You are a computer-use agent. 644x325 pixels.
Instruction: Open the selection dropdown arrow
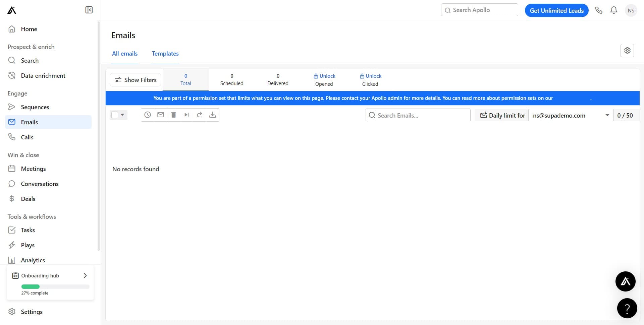click(123, 115)
